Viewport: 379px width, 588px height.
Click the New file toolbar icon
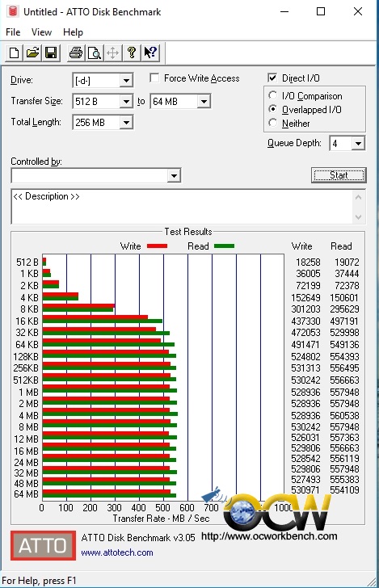[15, 52]
